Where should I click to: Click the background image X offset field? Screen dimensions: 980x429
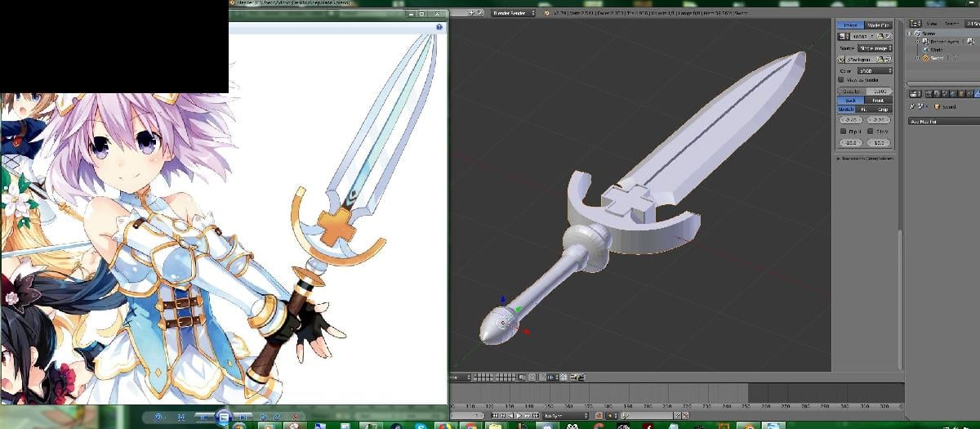click(x=850, y=120)
